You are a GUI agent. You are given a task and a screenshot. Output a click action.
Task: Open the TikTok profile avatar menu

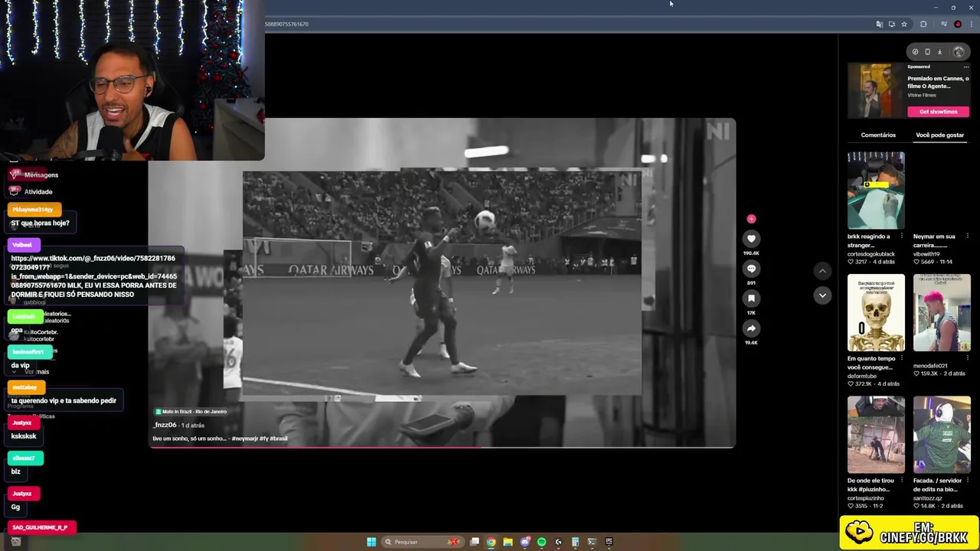tap(959, 52)
